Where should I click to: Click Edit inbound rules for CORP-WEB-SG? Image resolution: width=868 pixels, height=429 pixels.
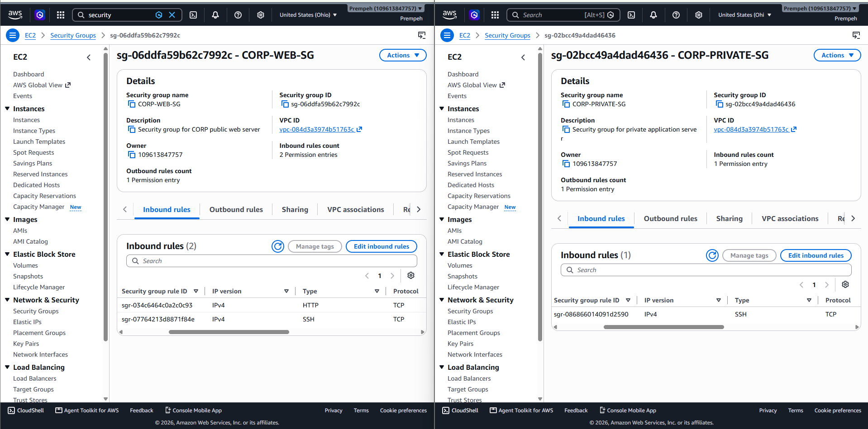pos(382,246)
